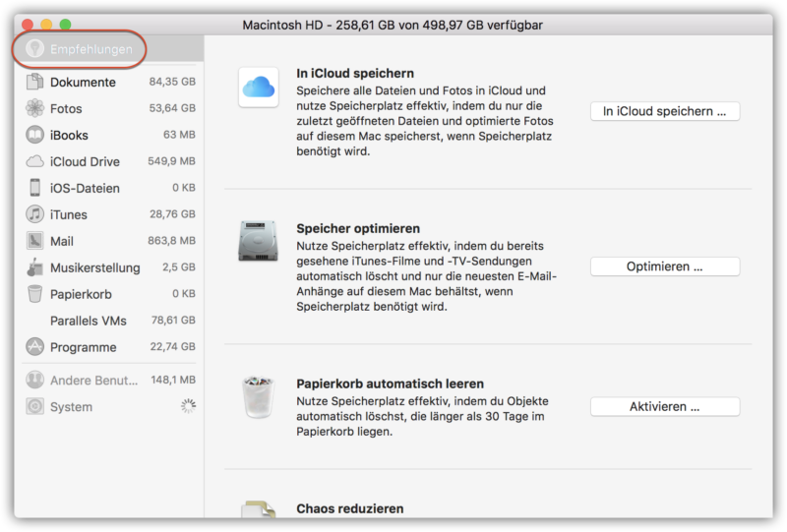Click the Musikerstellung guitar icon
Screen dimensions: 787x532
click(34, 267)
